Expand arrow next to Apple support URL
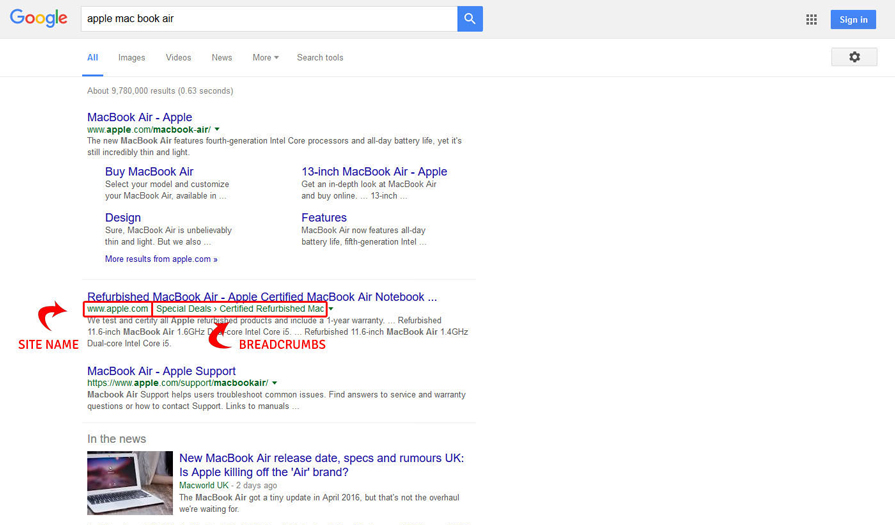895x525 pixels. (274, 383)
